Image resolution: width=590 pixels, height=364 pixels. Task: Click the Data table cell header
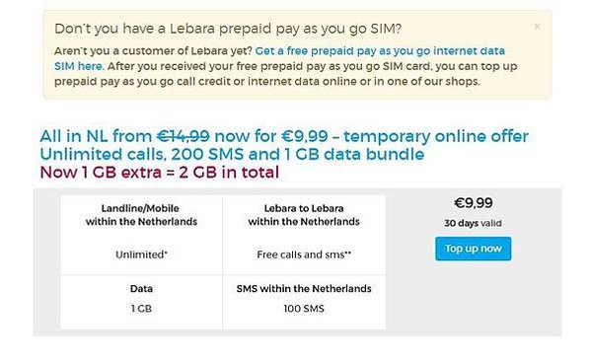tap(141, 289)
